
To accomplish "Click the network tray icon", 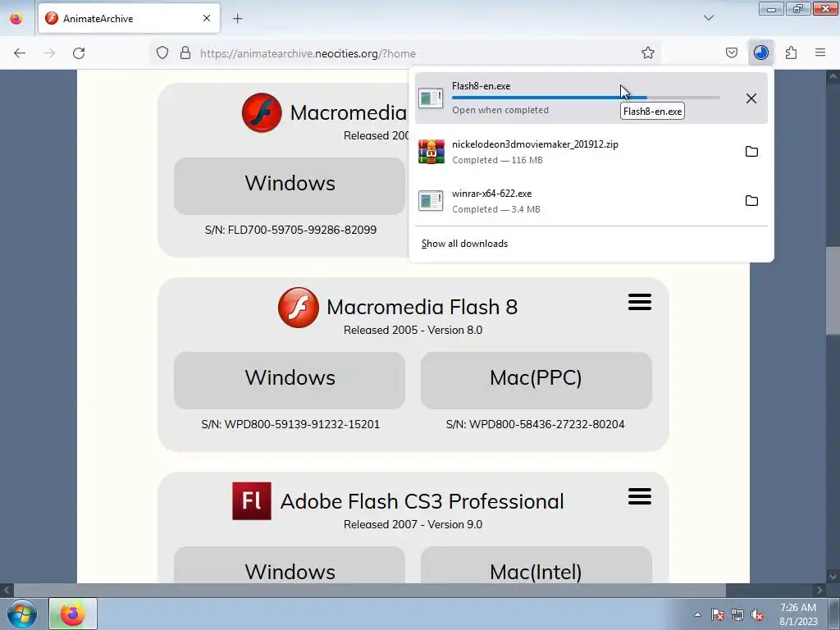I will (x=737, y=614).
